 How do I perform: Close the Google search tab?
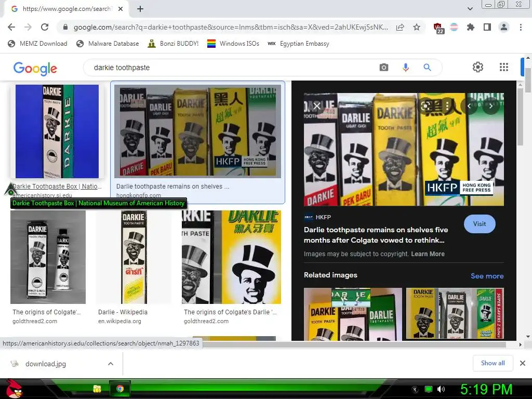(x=121, y=9)
